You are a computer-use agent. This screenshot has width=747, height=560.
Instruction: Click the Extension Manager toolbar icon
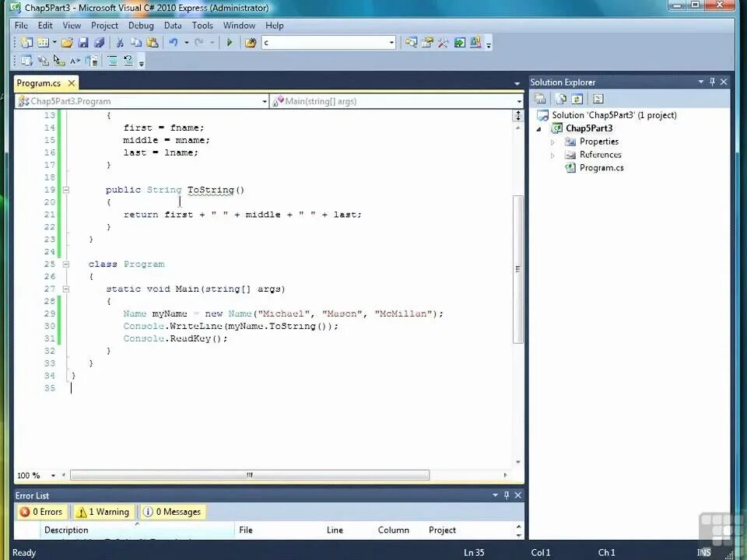[475, 43]
